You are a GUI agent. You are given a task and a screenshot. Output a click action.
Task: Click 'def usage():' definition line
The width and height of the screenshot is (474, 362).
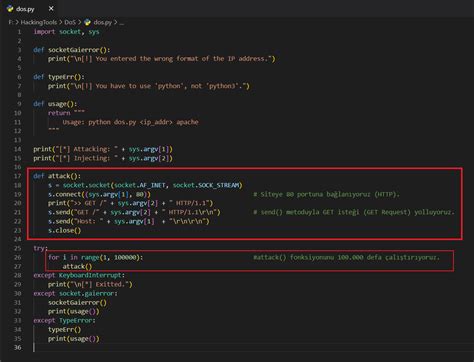tap(55, 104)
